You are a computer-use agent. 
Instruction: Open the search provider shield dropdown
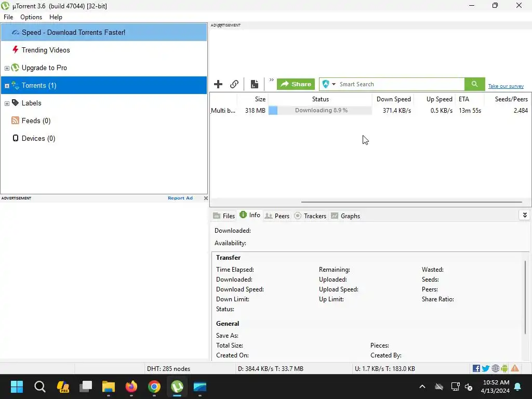pyautogui.click(x=329, y=84)
